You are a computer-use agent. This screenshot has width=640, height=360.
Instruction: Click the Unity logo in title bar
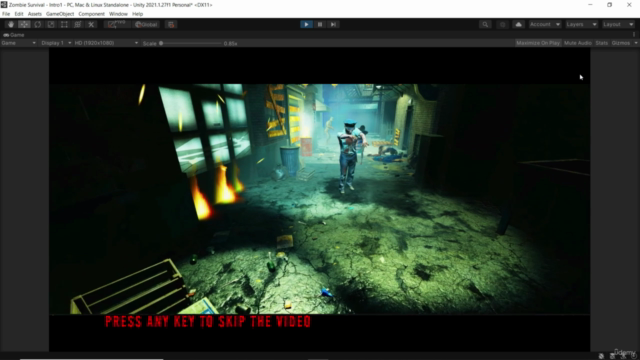click(4, 5)
